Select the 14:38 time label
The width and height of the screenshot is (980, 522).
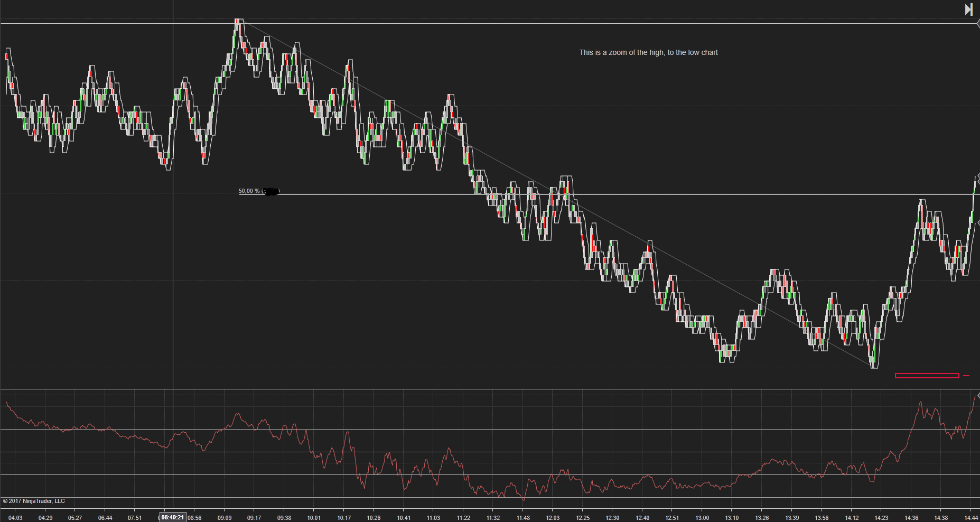tap(941, 518)
